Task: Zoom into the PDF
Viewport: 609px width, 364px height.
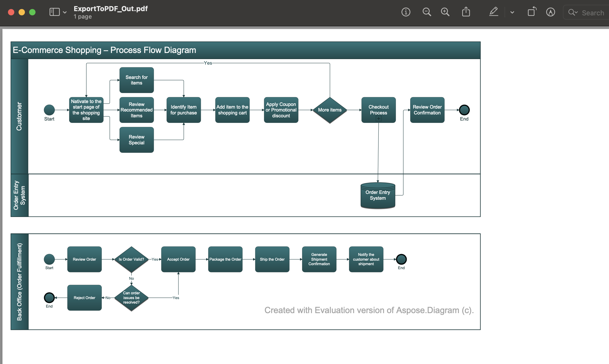Action: (x=445, y=12)
